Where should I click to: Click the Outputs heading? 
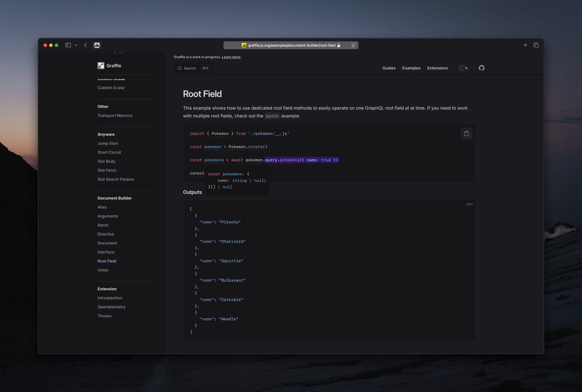193,192
